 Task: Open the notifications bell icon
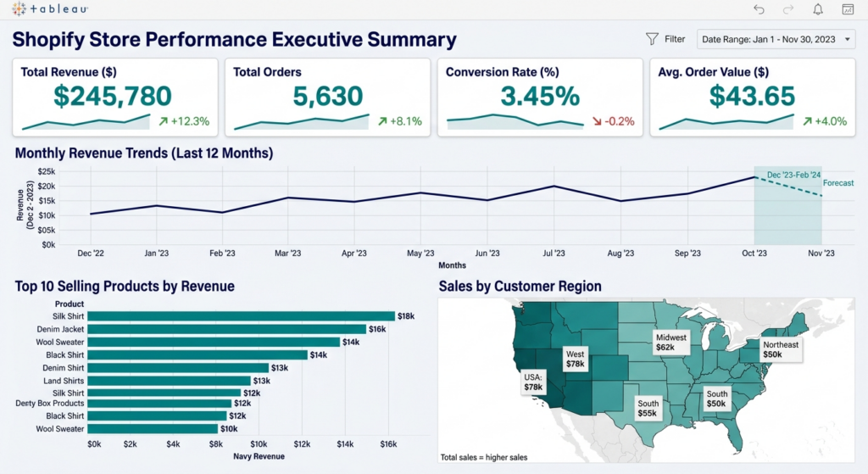[818, 9]
